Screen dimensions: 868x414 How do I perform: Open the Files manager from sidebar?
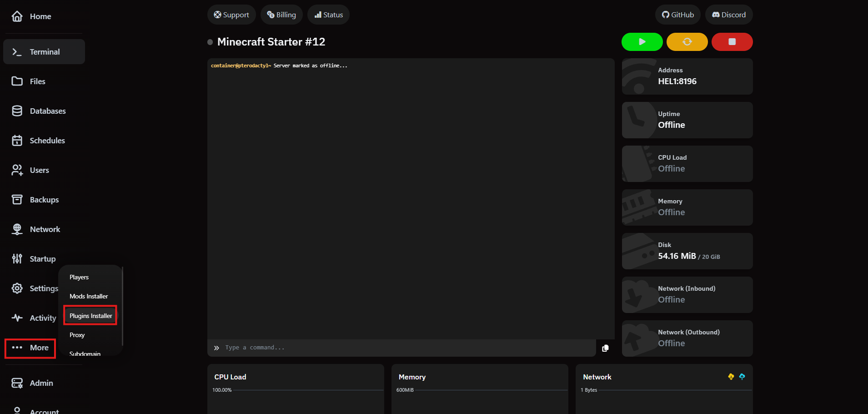tap(36, 81)
